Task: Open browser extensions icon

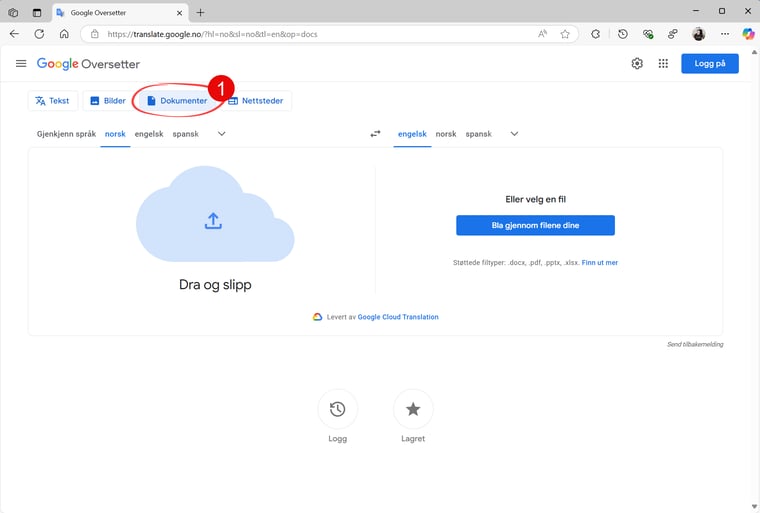Action: [x=596, y=34]
